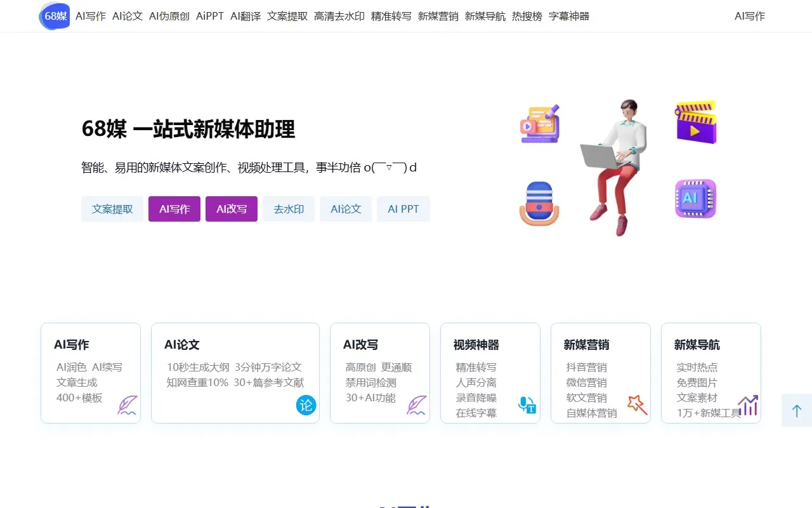
Task: Open the AiPPT nav item
Action: pos(209,17)
